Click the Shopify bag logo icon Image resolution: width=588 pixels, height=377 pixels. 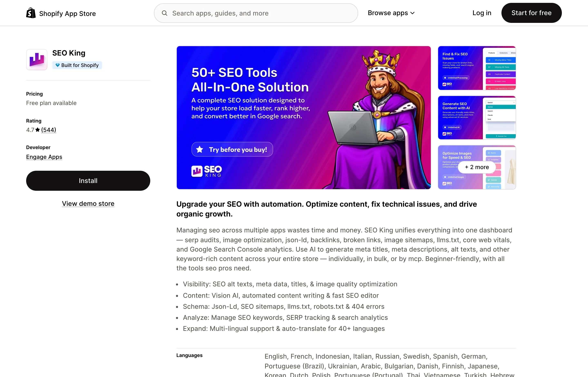(x=31, y=13)
